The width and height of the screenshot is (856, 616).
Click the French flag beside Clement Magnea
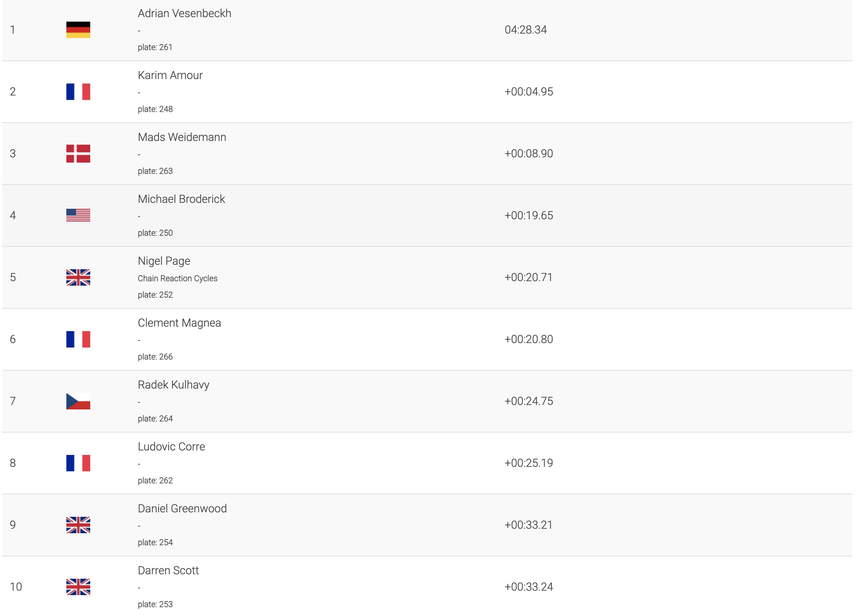click(x=78, y=339)
